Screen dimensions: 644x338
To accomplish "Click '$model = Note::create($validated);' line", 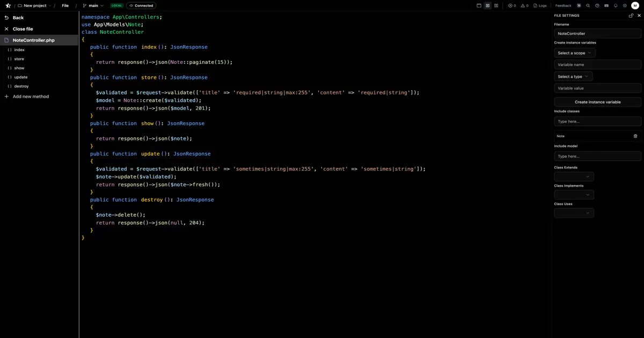I will tap(149, 100).
